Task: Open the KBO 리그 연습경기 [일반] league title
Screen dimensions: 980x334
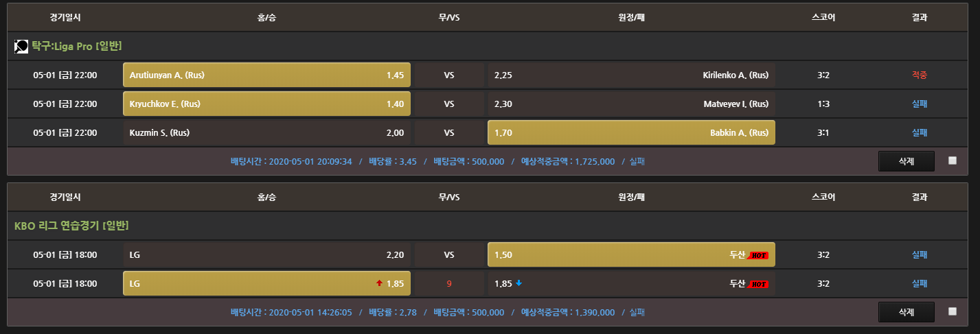Action: tap(71, 225)
